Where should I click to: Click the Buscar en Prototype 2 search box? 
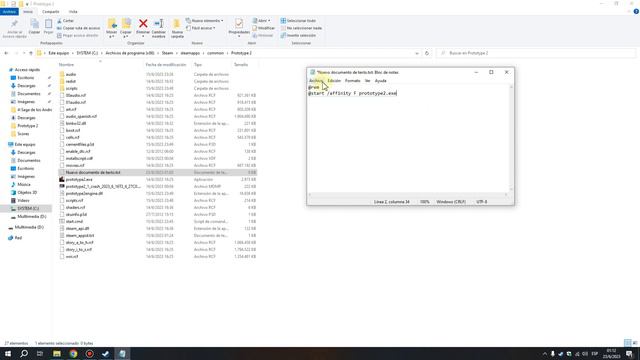pyautogui.click(x=536, y=53)
